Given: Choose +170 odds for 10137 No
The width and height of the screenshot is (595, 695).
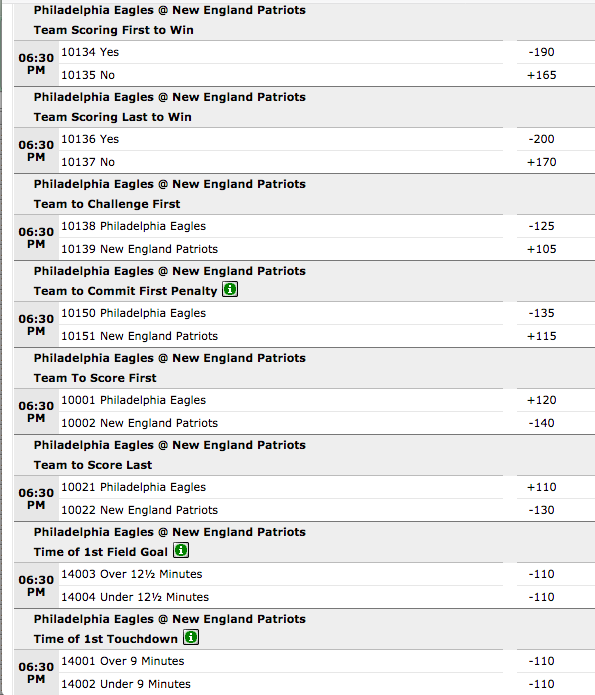Looking at the screenshot, I should pyautogui.click(x=541, y=162).
